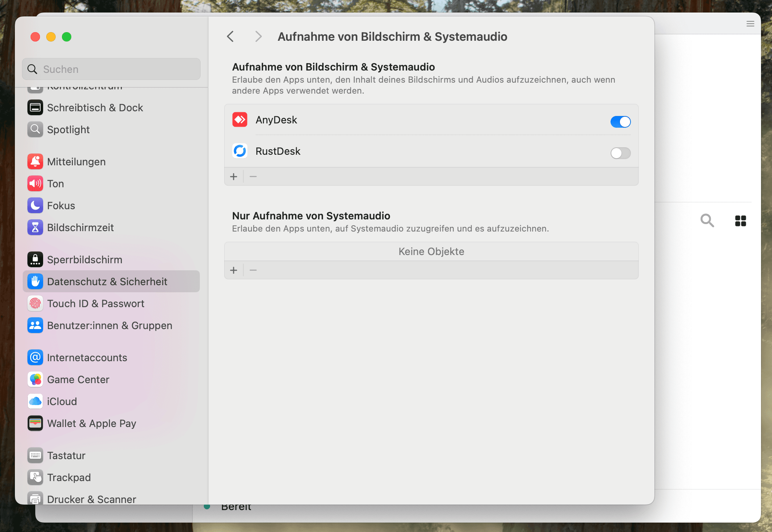Select iCloud in the sidebar

pos(111,401)
